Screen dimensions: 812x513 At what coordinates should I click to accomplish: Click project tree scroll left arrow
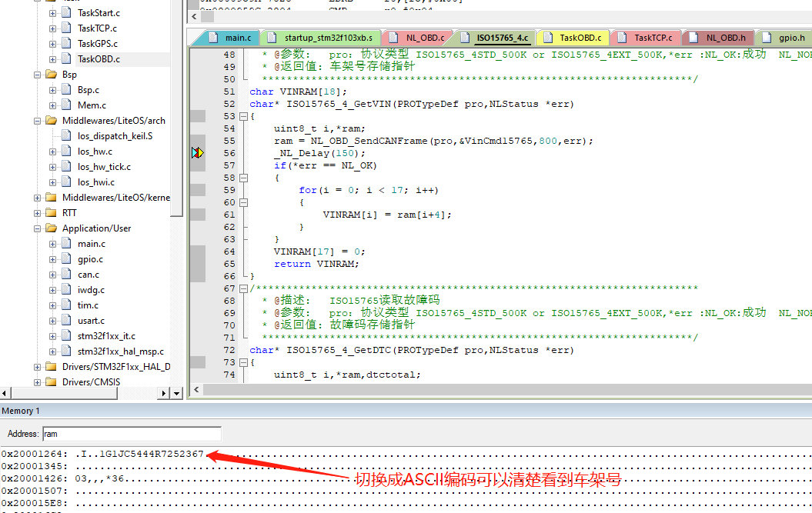pos(5,394)
